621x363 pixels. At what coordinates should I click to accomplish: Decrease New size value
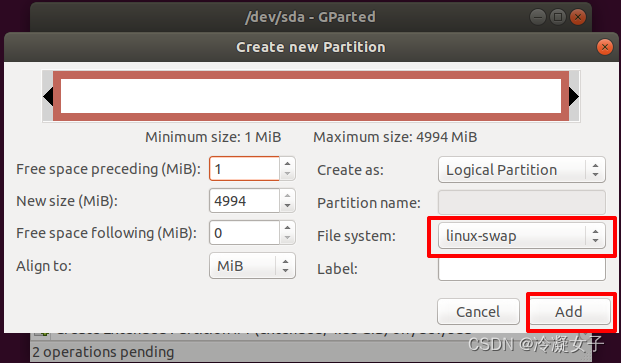coord(288,206)
